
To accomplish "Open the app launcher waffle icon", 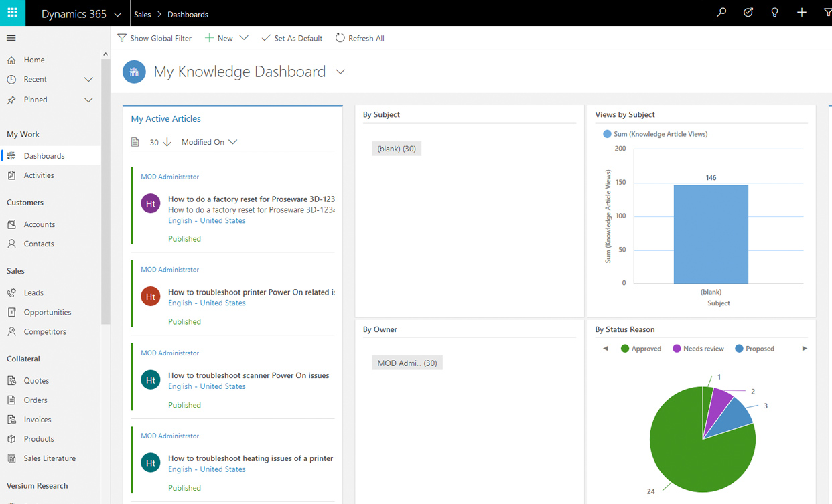I will click(12, 13).
